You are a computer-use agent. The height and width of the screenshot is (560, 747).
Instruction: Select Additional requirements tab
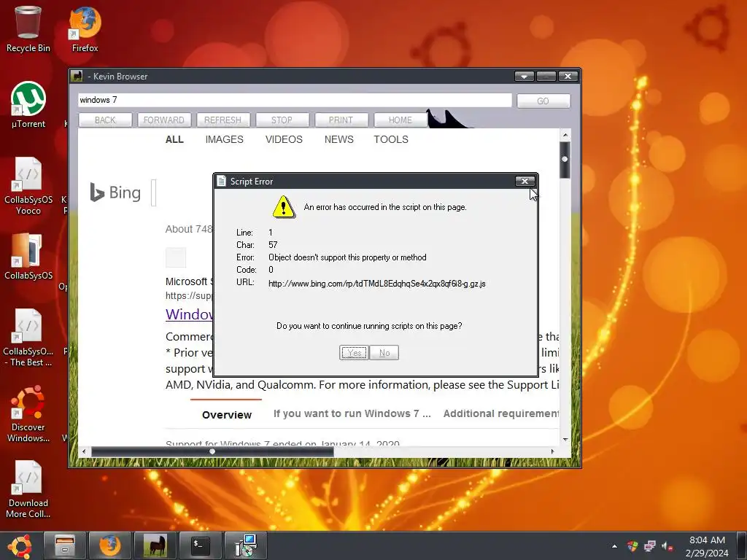tap(501, 413)
